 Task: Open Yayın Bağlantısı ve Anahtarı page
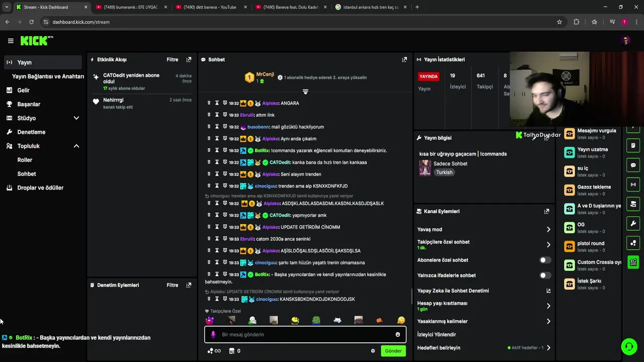[48, 76]
